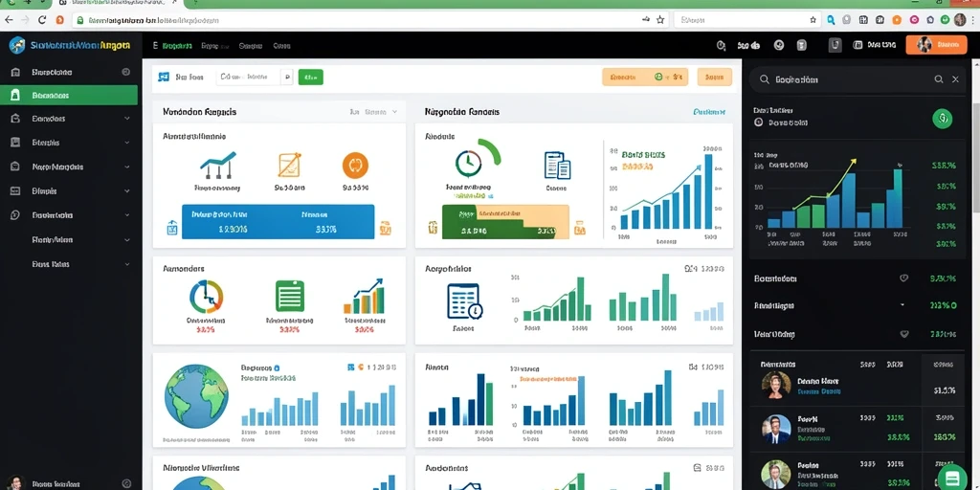Open the teal line-chart-with-markers icon

[217, 165]
